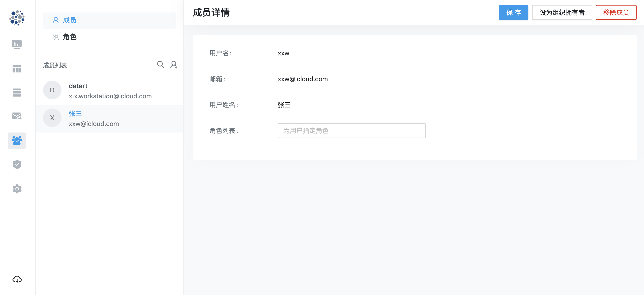644x295 pixels.
Task: Switch to the 角色 tab
Action: click(109, 37)
